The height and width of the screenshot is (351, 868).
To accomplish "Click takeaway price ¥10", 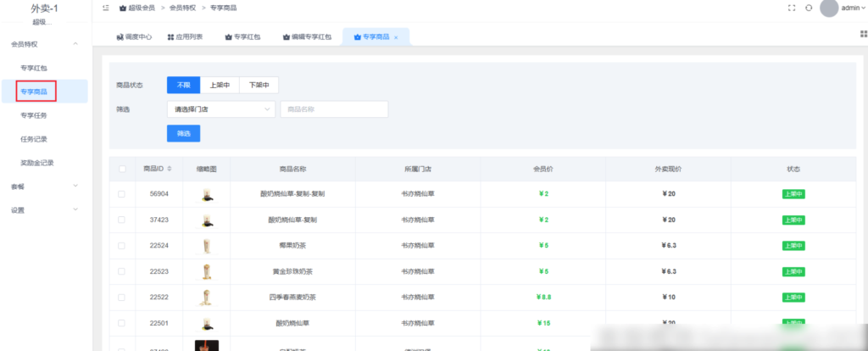I will pyautogui.click(x=668, y=298).
